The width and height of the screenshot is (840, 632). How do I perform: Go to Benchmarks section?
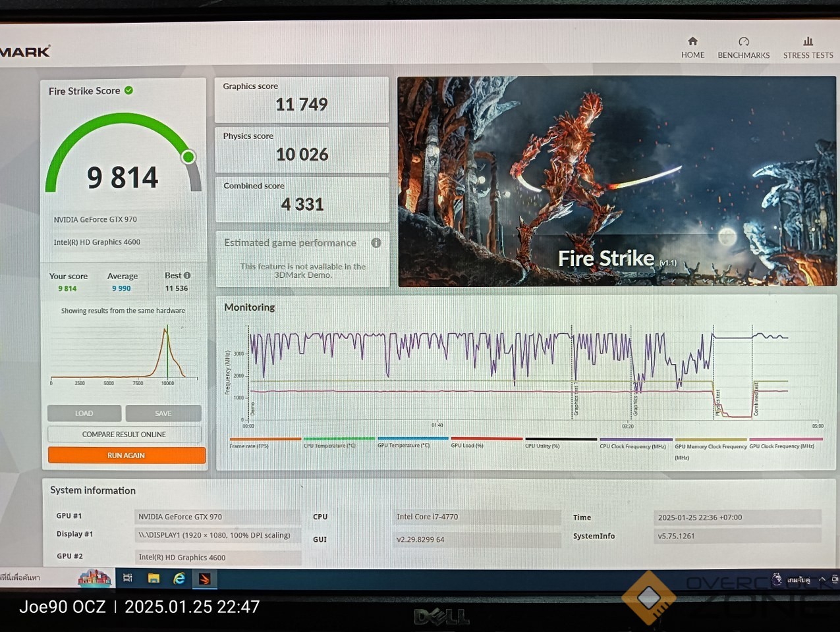[x=743, y=48]
